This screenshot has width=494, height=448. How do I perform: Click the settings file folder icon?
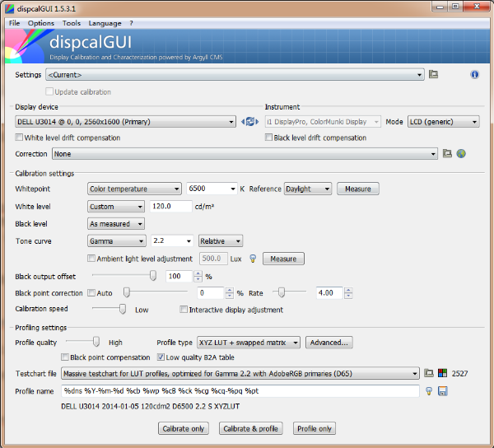[433, 75]
